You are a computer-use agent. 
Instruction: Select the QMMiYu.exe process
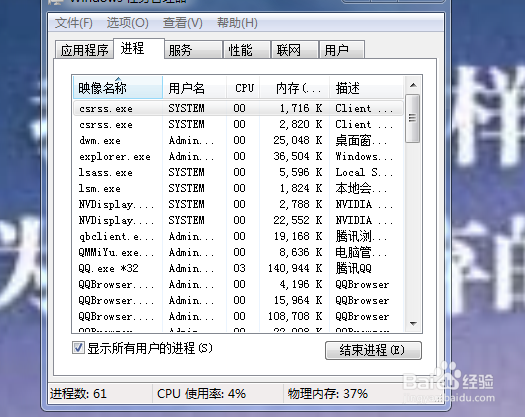click(238, 252)
